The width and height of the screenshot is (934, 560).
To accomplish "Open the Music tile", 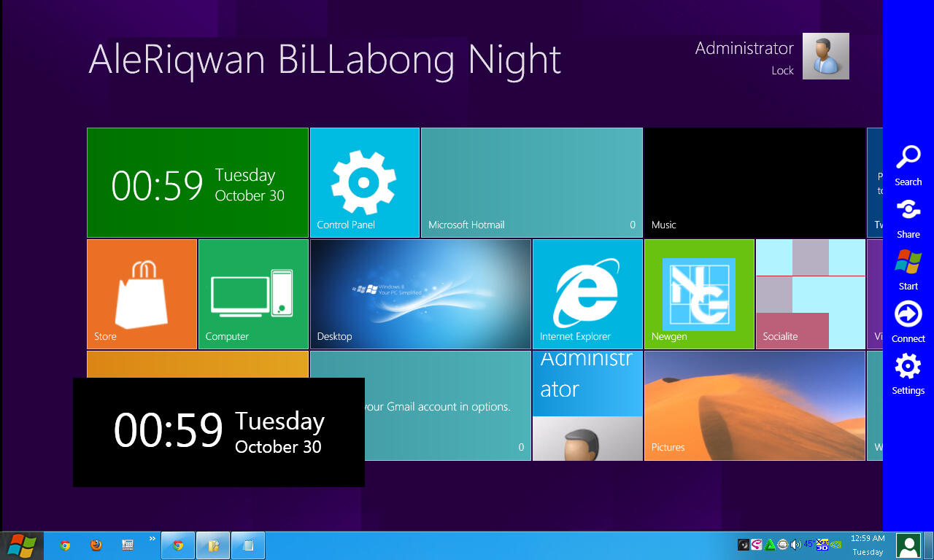I will [754, 182].
